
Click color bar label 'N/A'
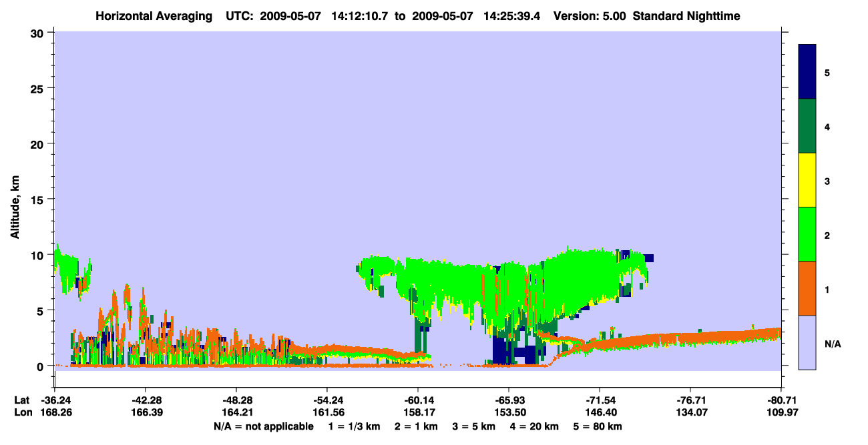(832, 344)
